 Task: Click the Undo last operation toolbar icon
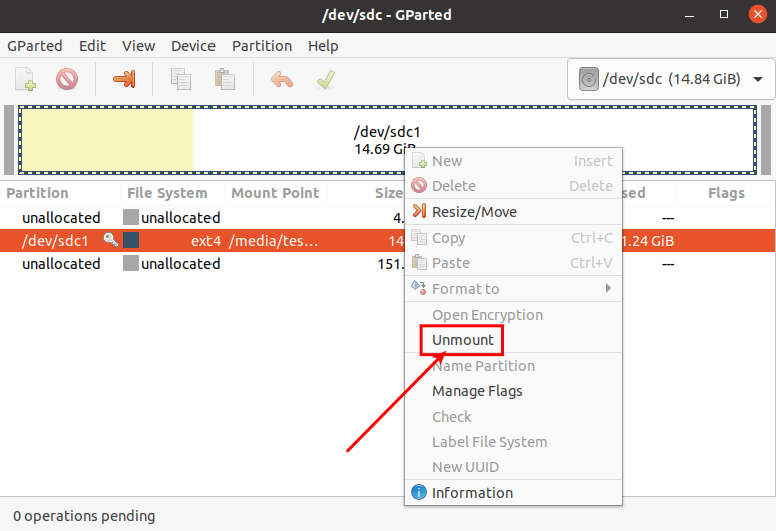282,79
